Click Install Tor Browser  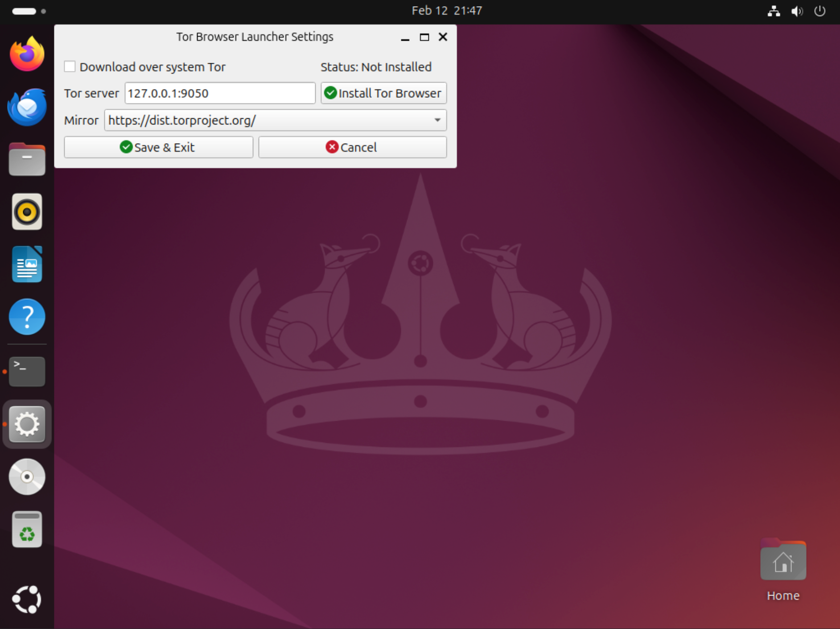(x=383, y=93)
